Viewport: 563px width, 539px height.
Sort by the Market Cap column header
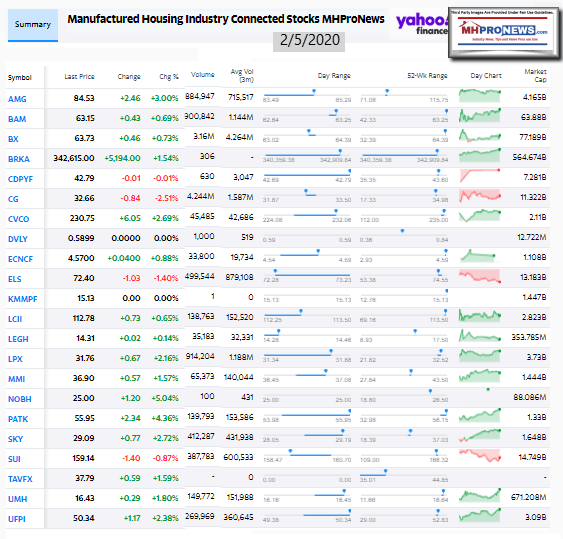point(535,75)
